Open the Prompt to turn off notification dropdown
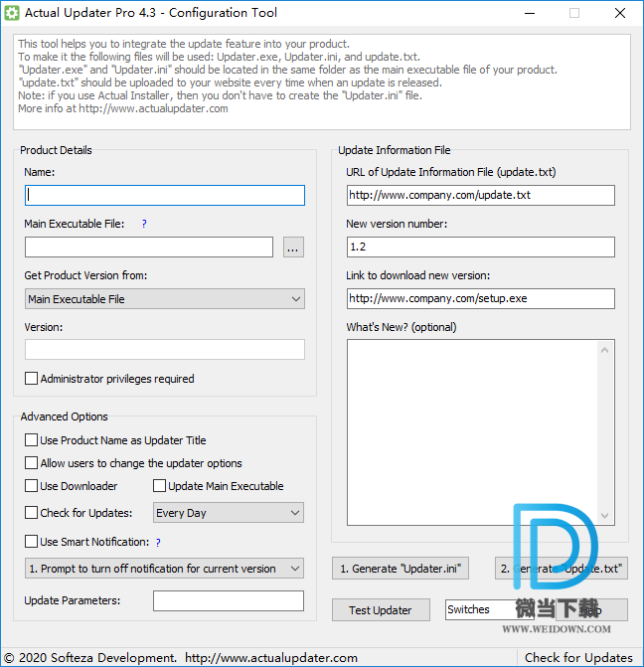This screenshot has height=667, width=644. tap(164, 569)
